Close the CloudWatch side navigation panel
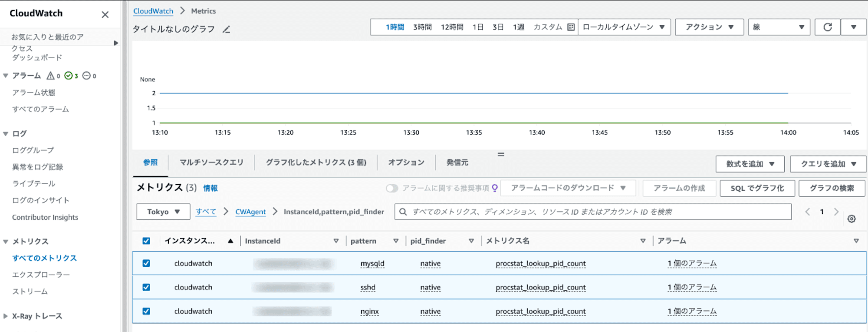The height and width of the screenshot is (332, 868). click(x=105, y=15)
